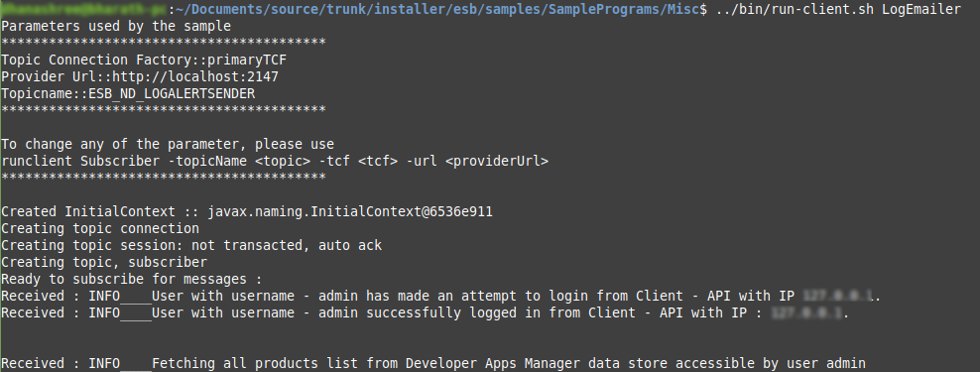Viewport: 980px width, 372px height.
Task: Click the 'Creating topic, subscriber' line
Action: click(104, 263)
